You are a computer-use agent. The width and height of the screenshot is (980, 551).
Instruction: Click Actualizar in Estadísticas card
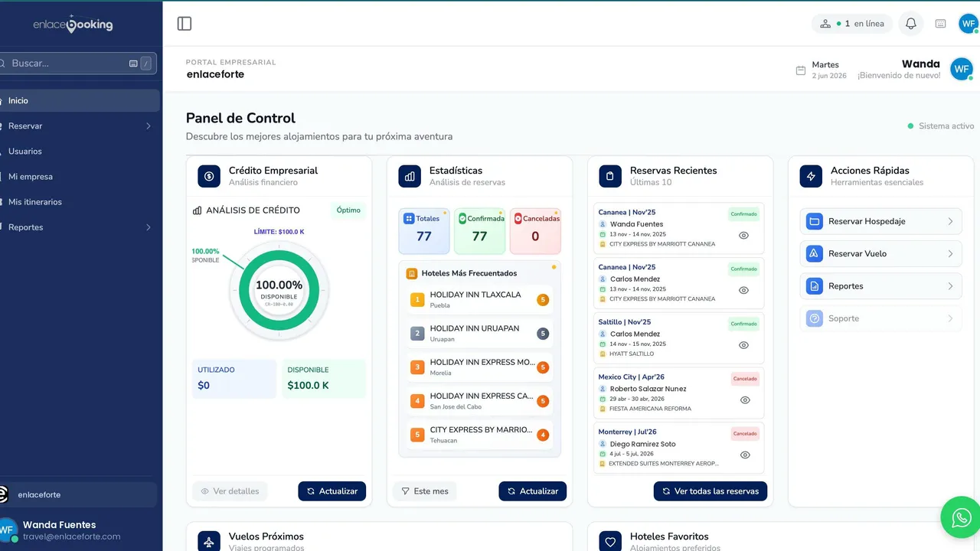[x=533, y=491]
